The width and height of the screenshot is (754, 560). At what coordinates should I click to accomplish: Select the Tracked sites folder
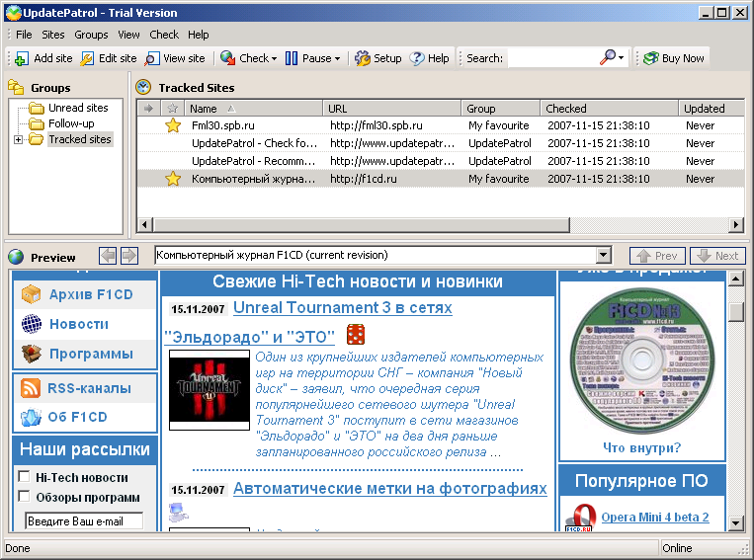(80, 139)
